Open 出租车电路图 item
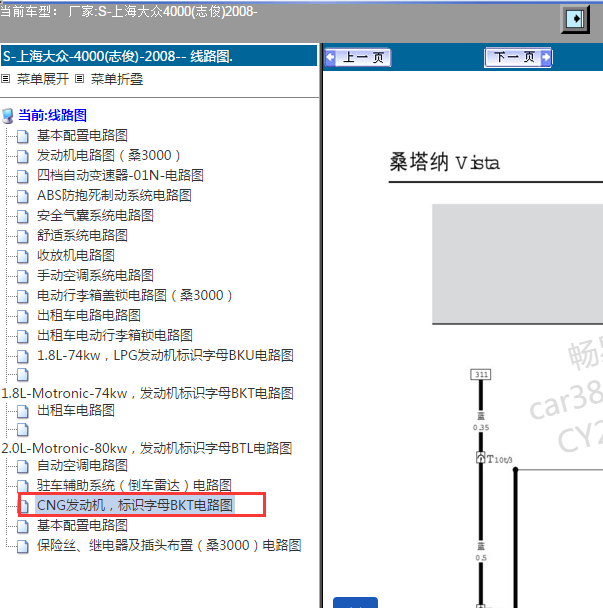The height and width of the screenshot is (608, 603). pos(76,411)
